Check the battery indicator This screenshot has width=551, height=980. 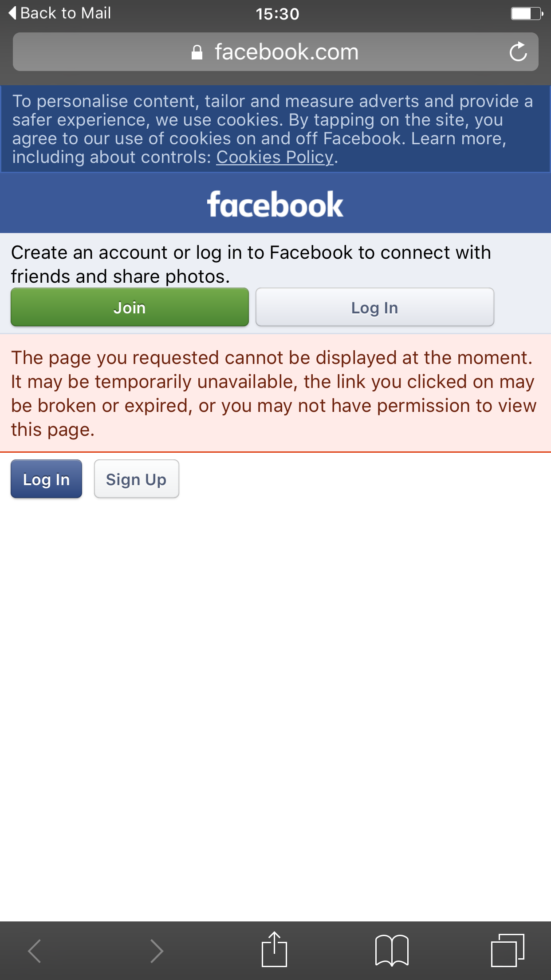[x=526, y=14]
